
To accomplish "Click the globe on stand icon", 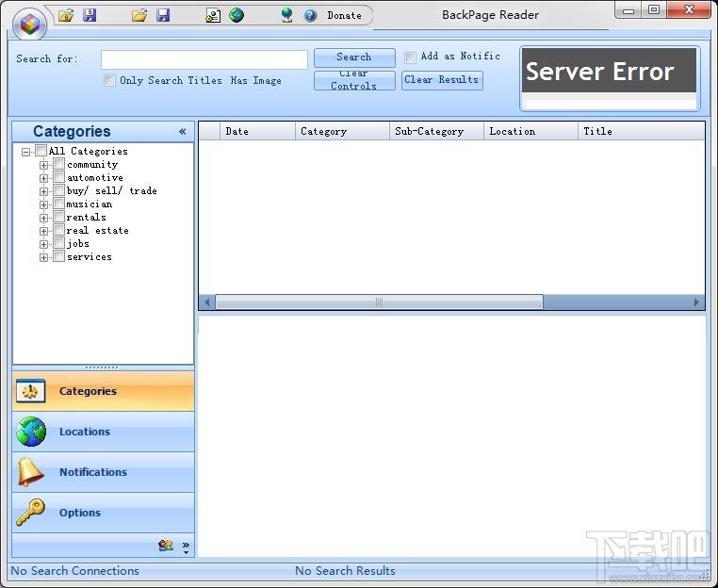I will pos(286,15).
